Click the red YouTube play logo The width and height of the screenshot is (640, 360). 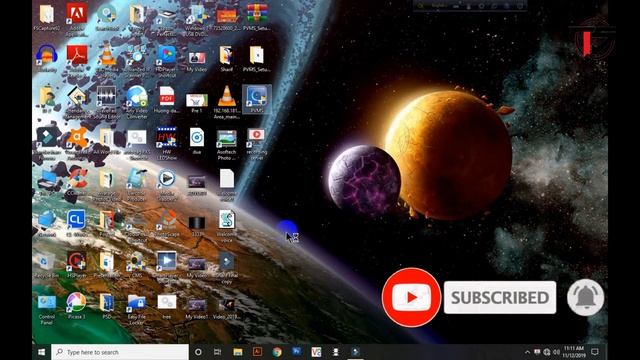411,297
